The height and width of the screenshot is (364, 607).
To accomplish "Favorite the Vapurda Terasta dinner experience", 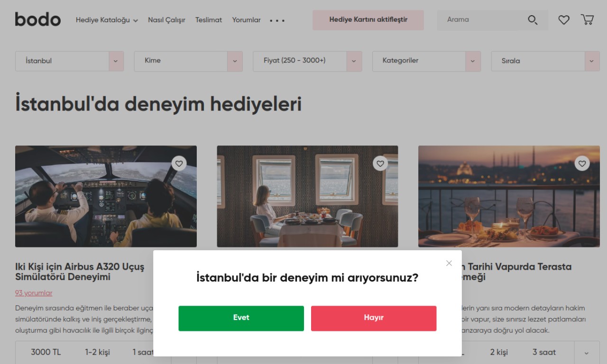I will pos(582,164).
